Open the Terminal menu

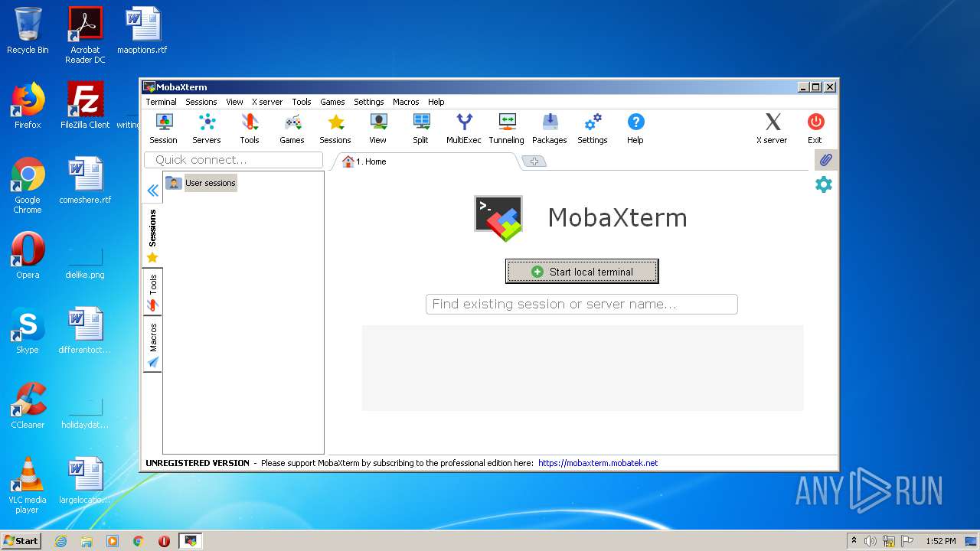pyautogui.click(x=162, y=102)
